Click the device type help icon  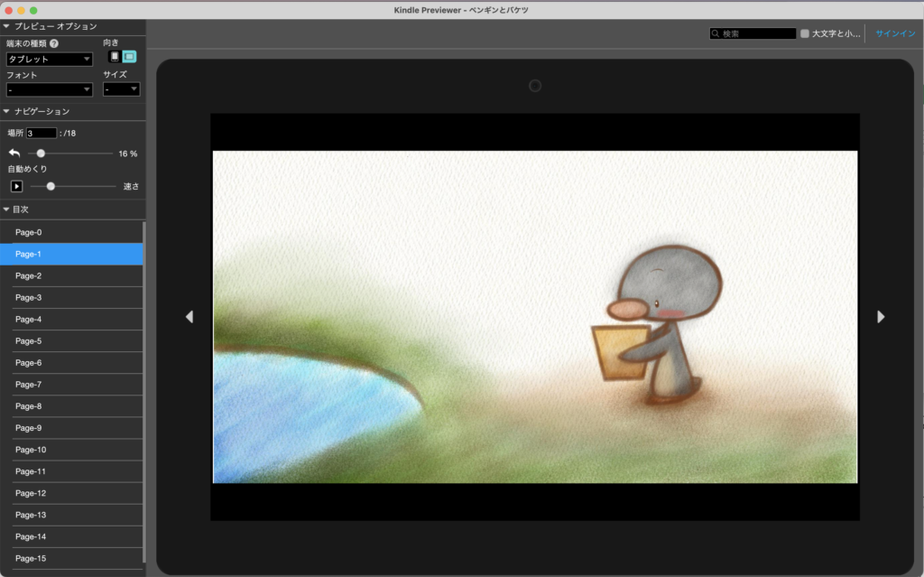[x=54, y=43]
